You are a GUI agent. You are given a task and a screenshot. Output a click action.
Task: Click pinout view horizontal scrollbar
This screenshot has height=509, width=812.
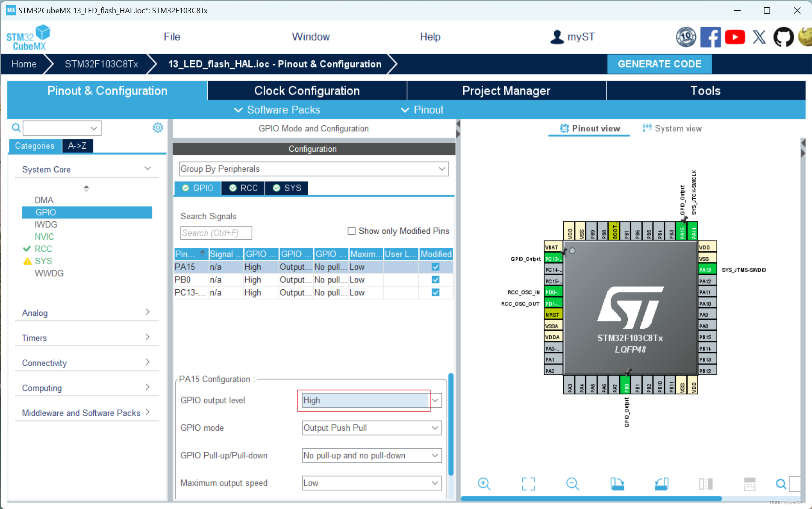click(x=591, y=499)
